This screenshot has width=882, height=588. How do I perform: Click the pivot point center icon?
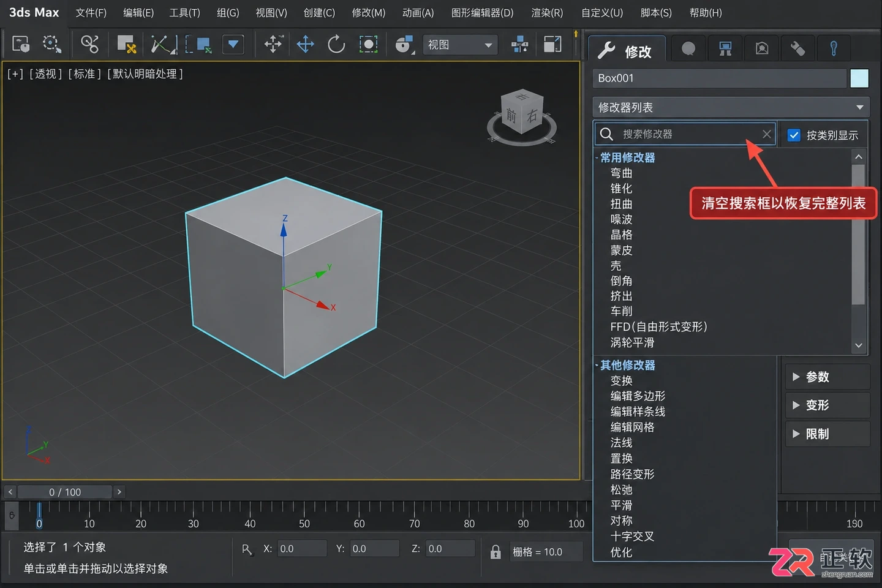[x=520, y=44]
